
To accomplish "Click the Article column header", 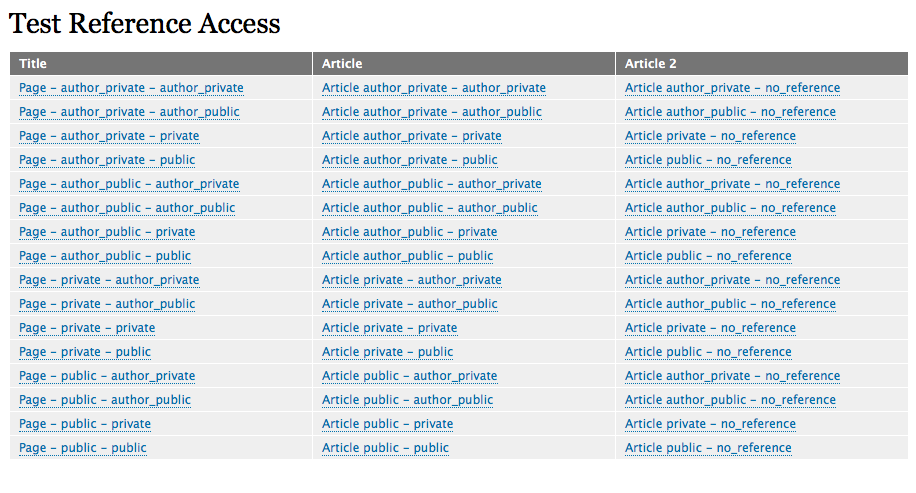I will click(342, 64).
